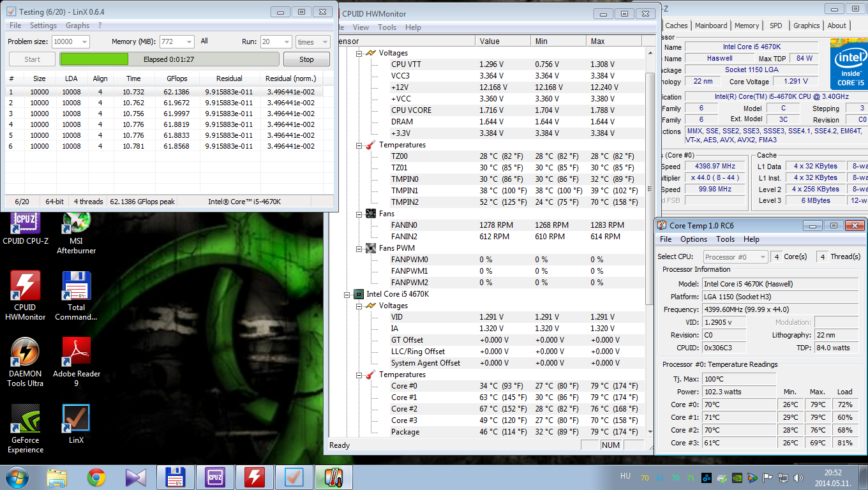The image size is (868, 490).
Task: Click the Fans PWM fan icon in HWMonitor
Action: click(371, 248)
